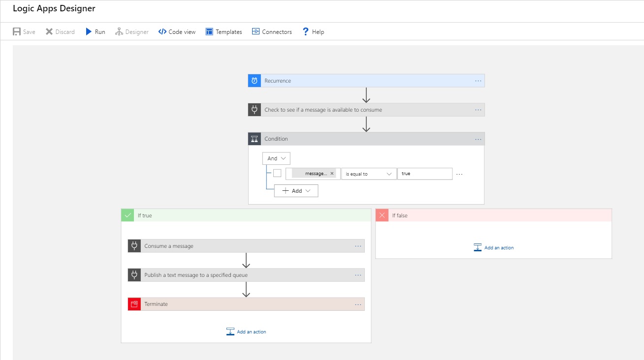The height and width of the screenshot is (360, 644).
Task: Open the Connectors list
Action: (272, 31)
